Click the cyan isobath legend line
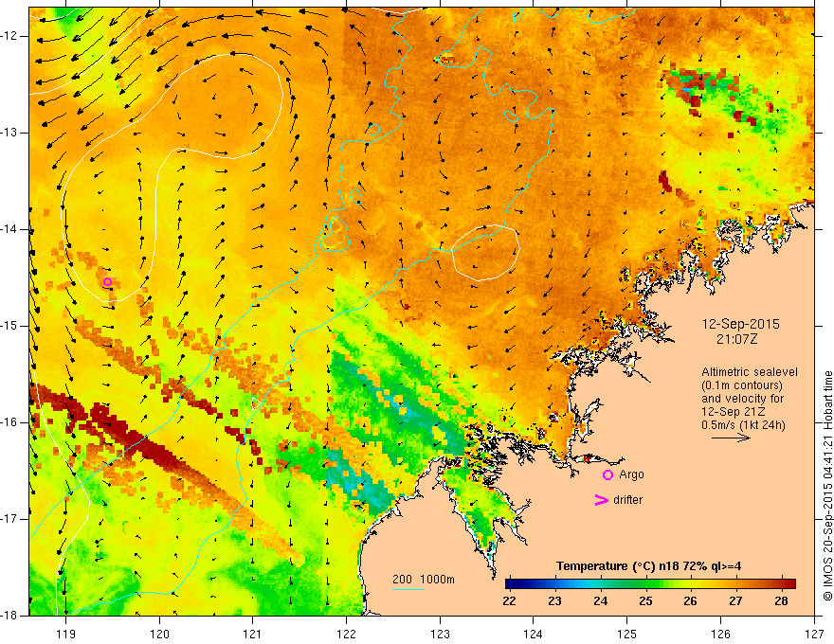 tap(408, 589)
